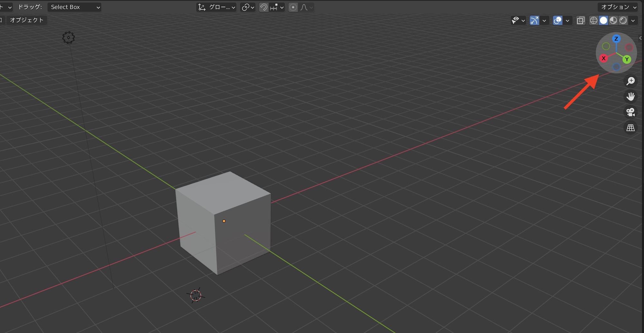
Task: Toggle camera view with the camera icon
Action: point(630,112)
